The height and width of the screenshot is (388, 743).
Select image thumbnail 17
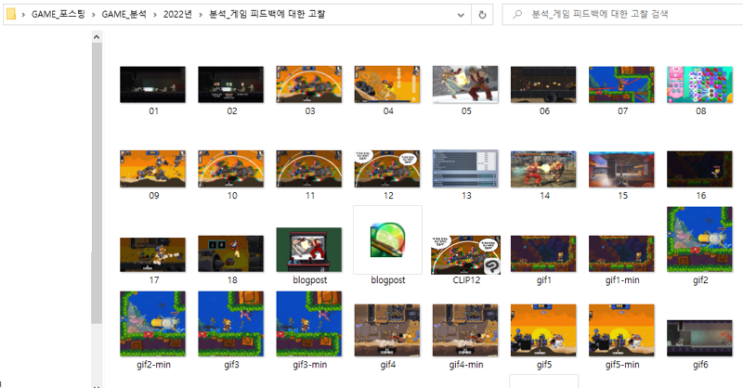pyautogui.click(x=153, y=254)
